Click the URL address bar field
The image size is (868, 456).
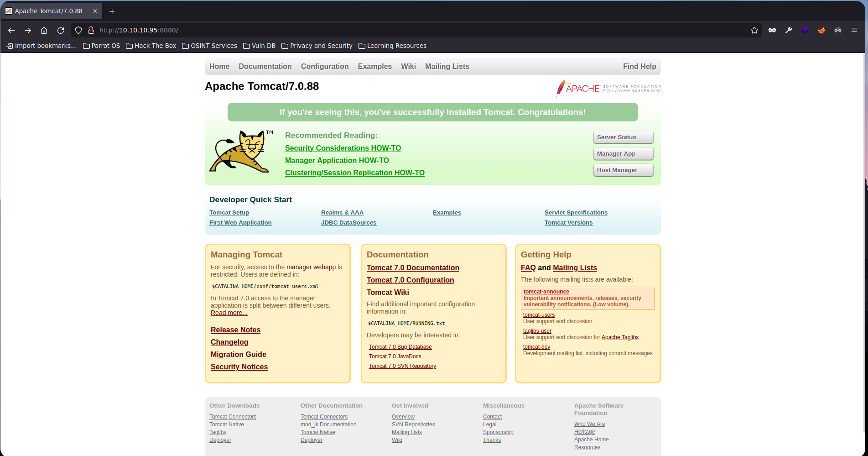point(416,30)
